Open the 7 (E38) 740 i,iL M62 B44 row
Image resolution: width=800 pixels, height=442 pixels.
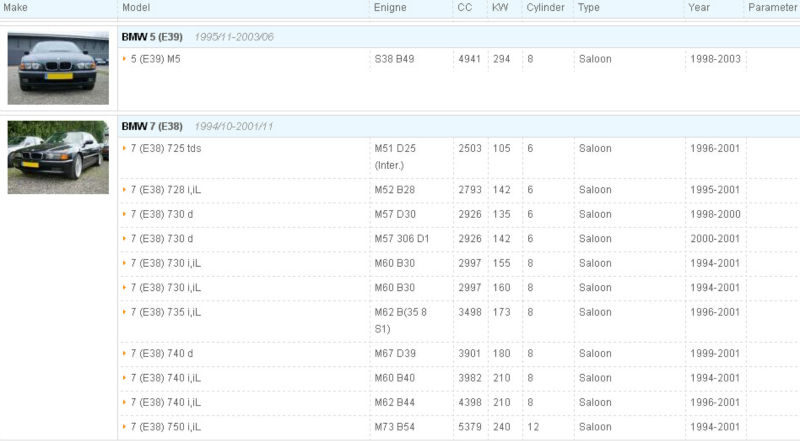166,403
